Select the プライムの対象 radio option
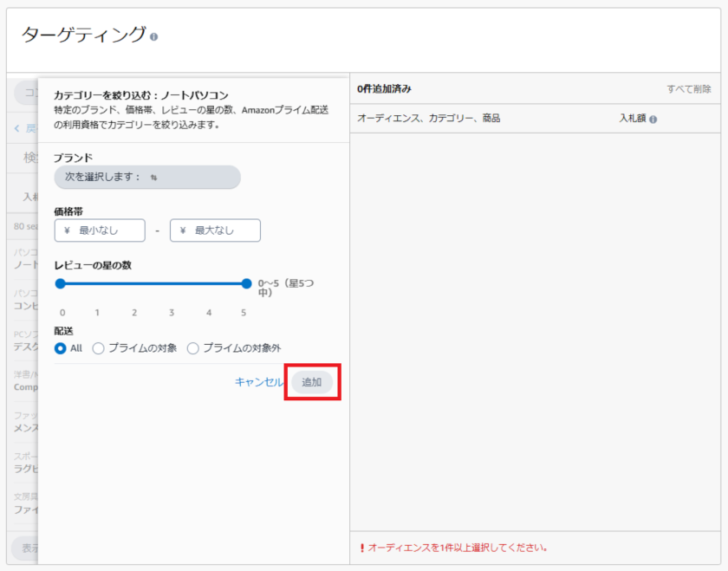 click(x=99, y=348)
